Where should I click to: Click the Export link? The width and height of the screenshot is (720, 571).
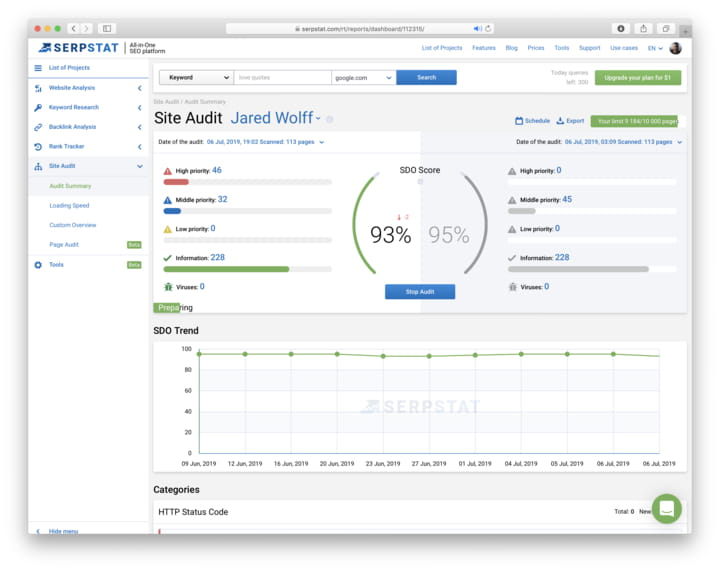pos(570,121)
